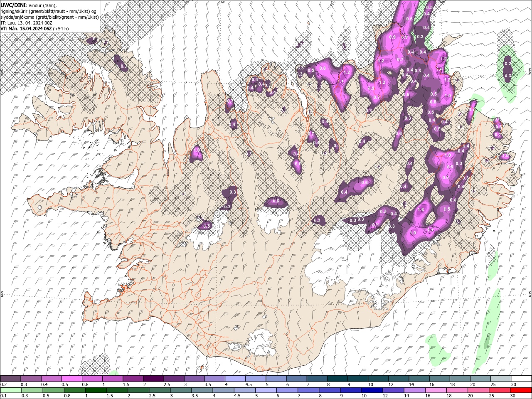The image size is (532, 399).
Task: Click the lilac swatch labeled 14, lower scale
Action: click(x=414, y=390)
